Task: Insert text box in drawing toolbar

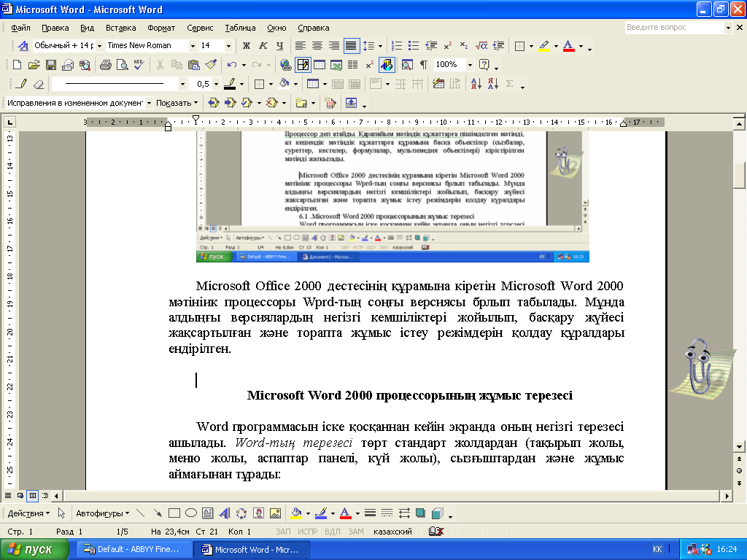Action: coord(207,513)
